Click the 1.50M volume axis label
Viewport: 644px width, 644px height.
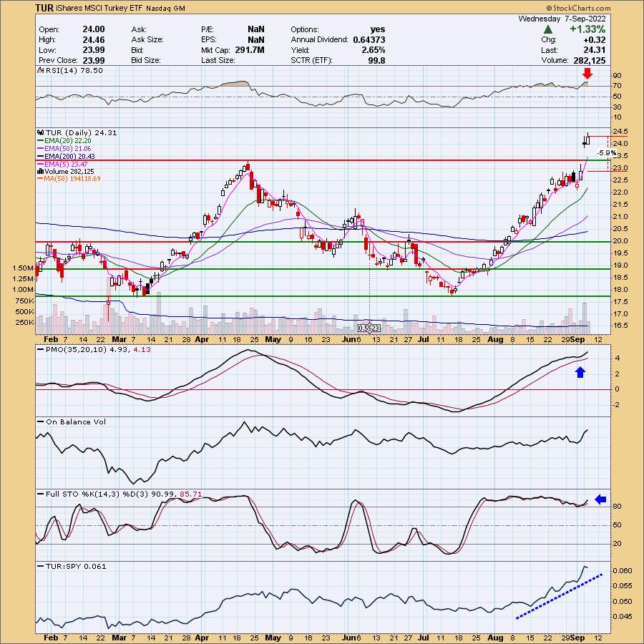pyautogui.click(x=24, y=268)
